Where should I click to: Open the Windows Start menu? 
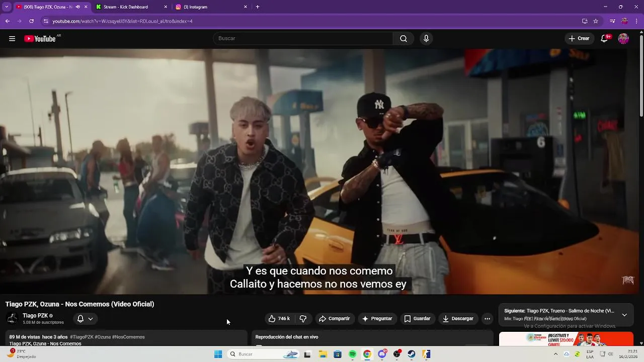(x=218, y=354)
